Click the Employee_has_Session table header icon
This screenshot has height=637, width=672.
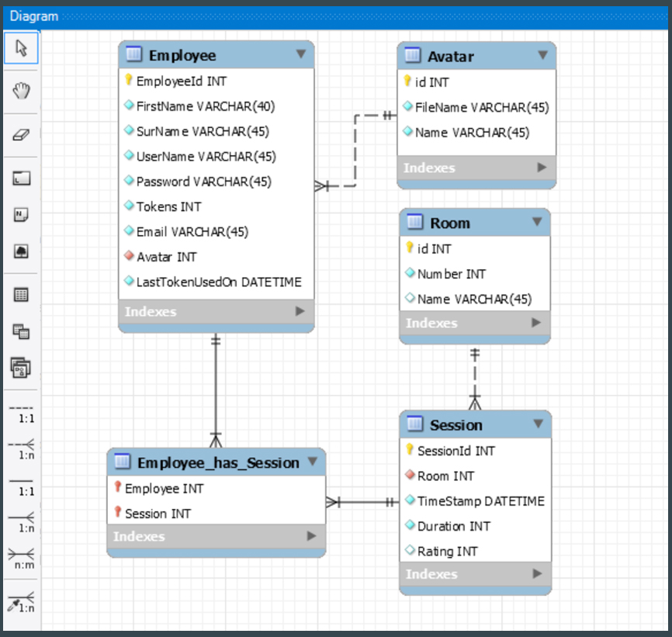coord(122,462)
